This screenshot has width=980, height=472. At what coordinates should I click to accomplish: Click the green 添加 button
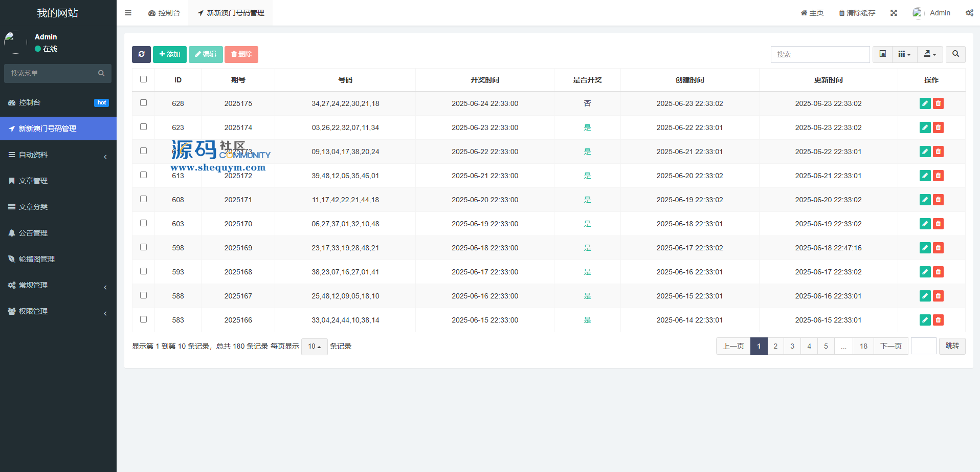click(169, 54)
